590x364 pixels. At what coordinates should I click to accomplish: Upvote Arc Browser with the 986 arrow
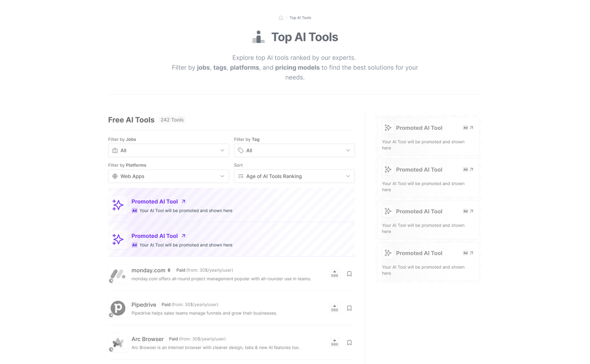(x=334, y=343)
